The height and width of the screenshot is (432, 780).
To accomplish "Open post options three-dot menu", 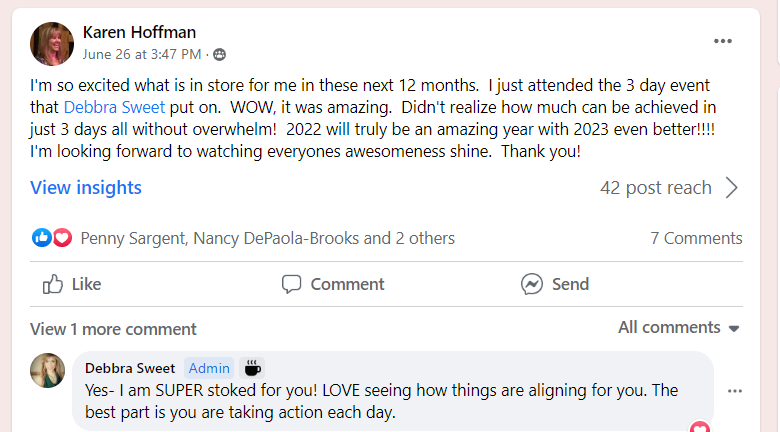I will click(x=723, y=41).
